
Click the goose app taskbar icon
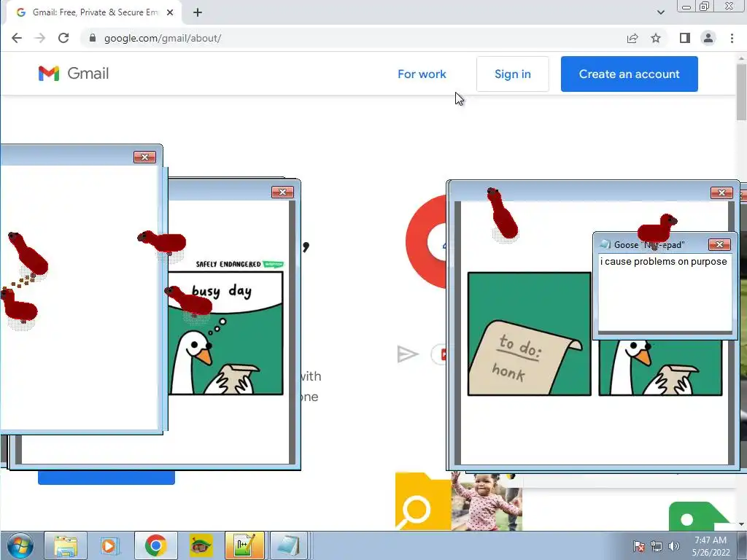(201, 545)
